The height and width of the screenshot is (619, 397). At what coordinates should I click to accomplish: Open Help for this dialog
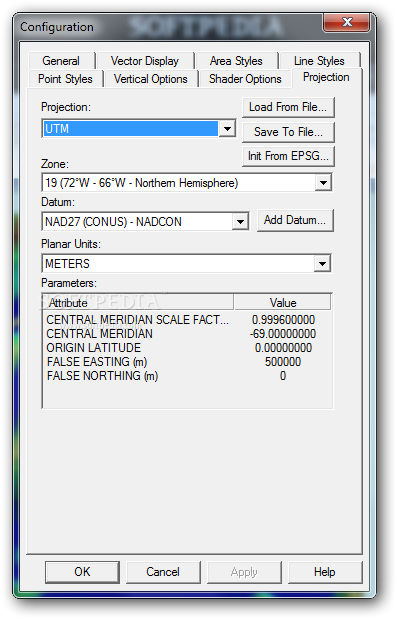325,572
